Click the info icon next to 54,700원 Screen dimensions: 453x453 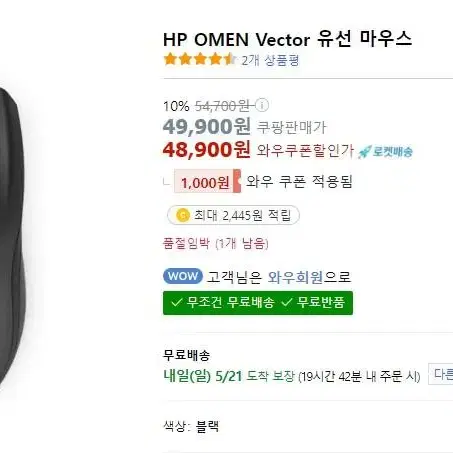[262, 105]
